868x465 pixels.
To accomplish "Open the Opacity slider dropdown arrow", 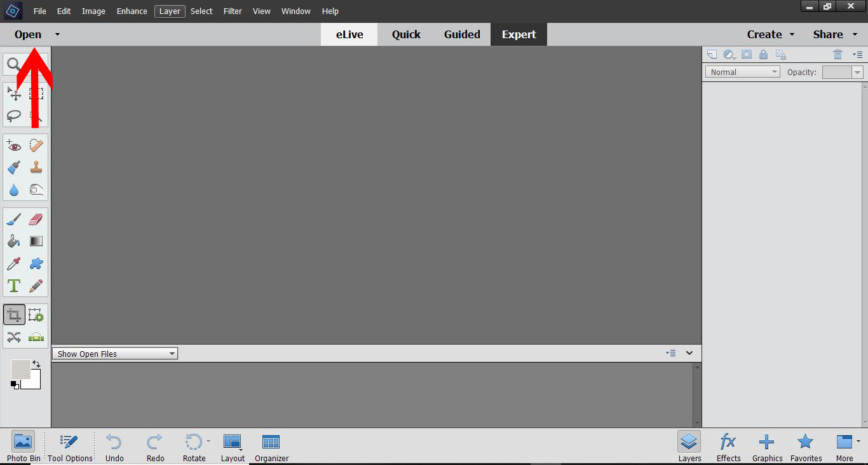I will 858,73.
